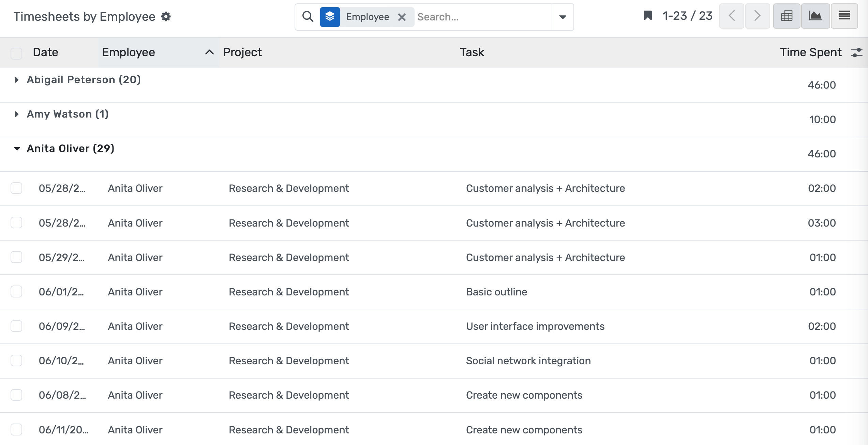Sort by the Employee column header

pos(128,52)
